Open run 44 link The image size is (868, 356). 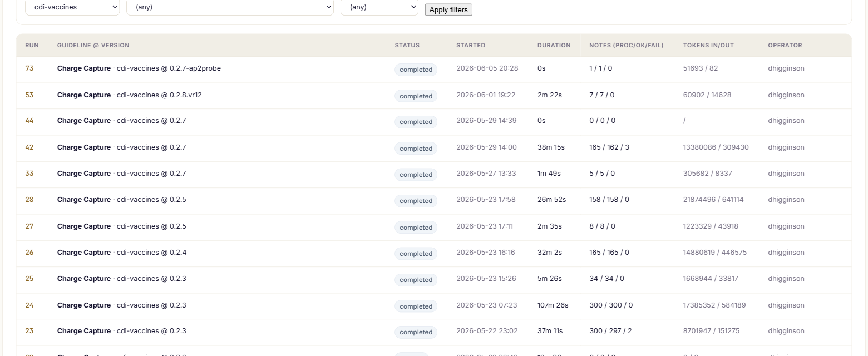29,121
